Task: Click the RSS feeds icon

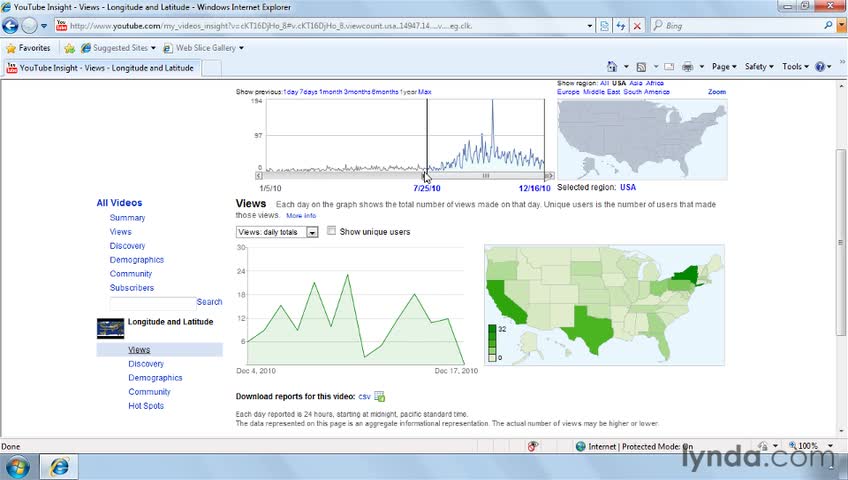Action: (x=641, y=66)
